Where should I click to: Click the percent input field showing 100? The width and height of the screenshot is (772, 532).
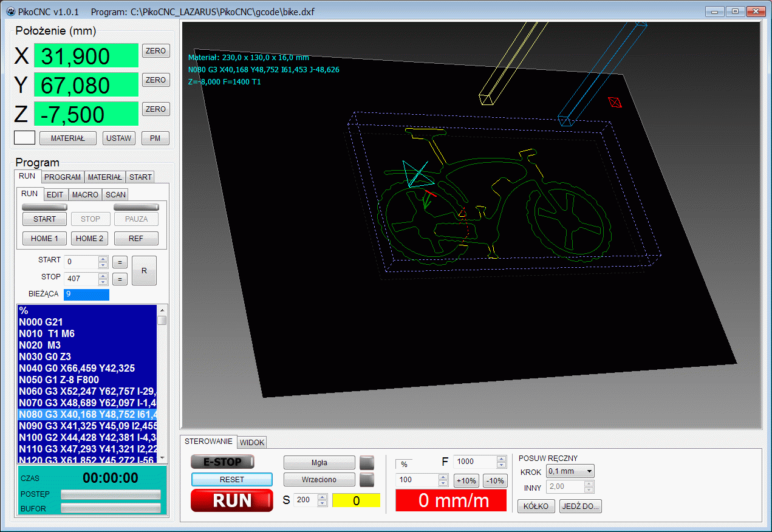point(416,480)
